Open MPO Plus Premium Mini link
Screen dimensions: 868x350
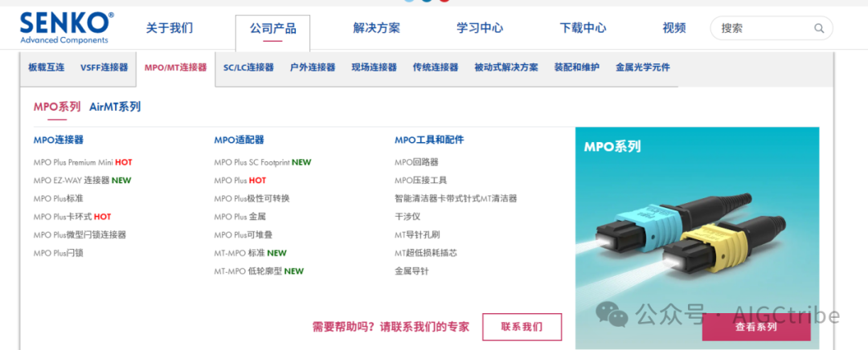pyautogui.click(x=73, y=163)
